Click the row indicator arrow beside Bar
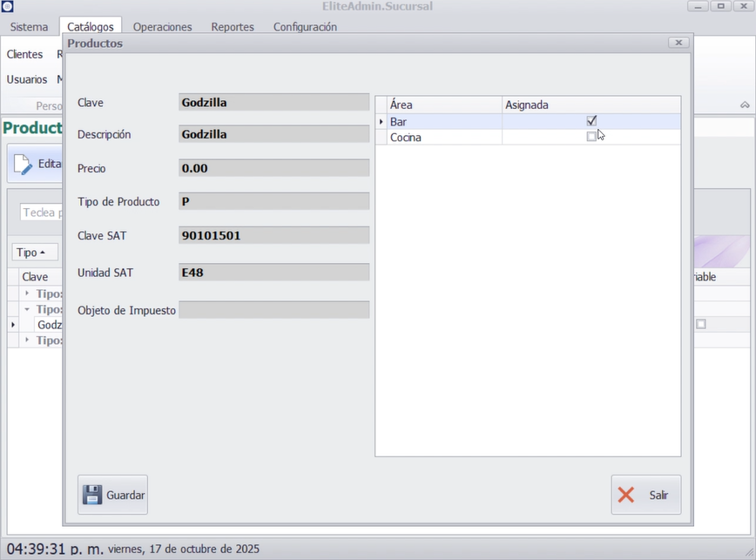The image size is (756, 560). tap(381, 122)
